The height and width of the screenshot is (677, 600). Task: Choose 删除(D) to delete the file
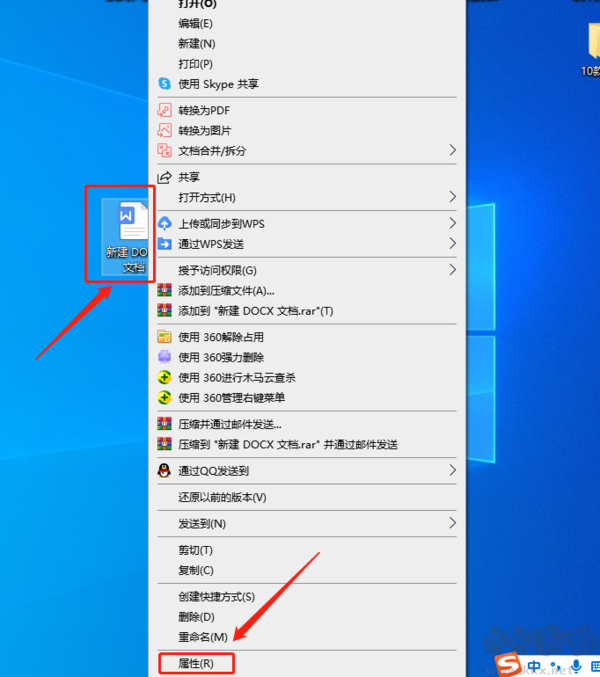pos(196,617)
